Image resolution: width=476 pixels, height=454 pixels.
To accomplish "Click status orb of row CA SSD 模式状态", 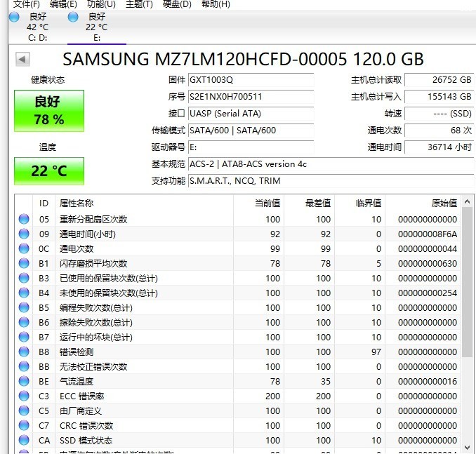I will 24,440.
